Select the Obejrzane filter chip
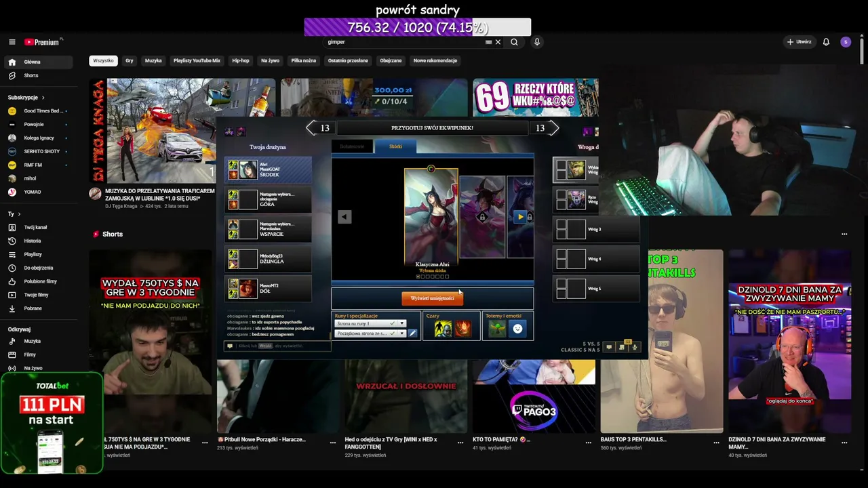 pyautogui.click(x=391, y=61)
